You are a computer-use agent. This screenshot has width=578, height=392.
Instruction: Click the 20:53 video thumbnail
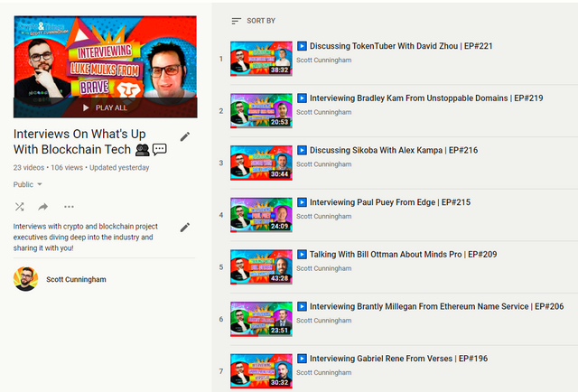[x=261, y=110]
